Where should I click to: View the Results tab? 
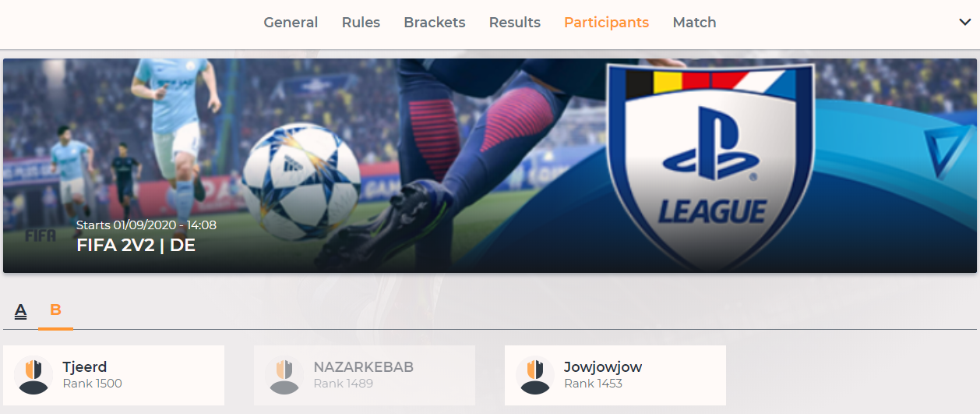[x=515, y=23]
